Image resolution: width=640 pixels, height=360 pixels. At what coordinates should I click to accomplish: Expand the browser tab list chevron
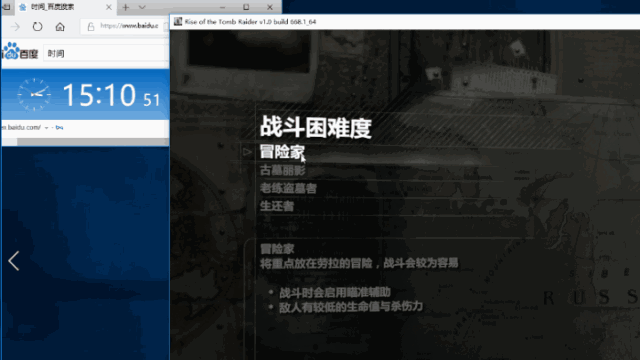142,7
